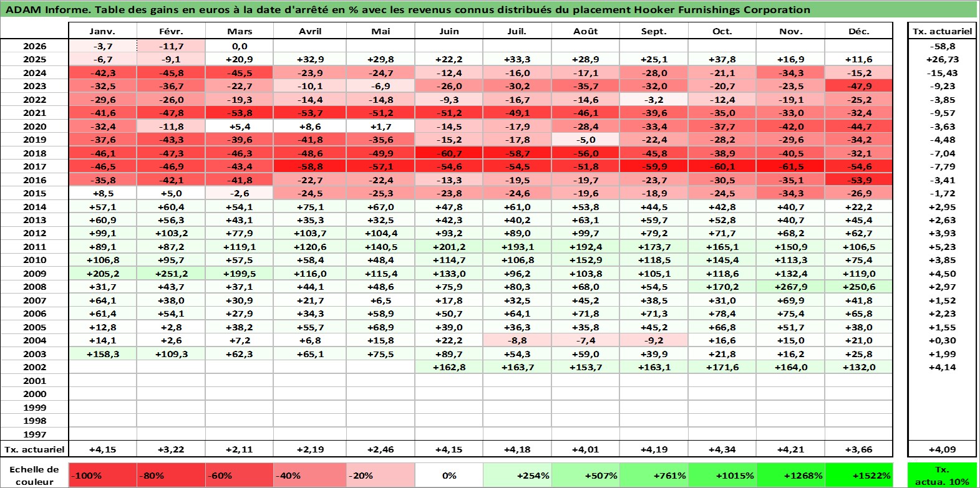Click the 0,0 cell for Mars 2026

point(240,46)
